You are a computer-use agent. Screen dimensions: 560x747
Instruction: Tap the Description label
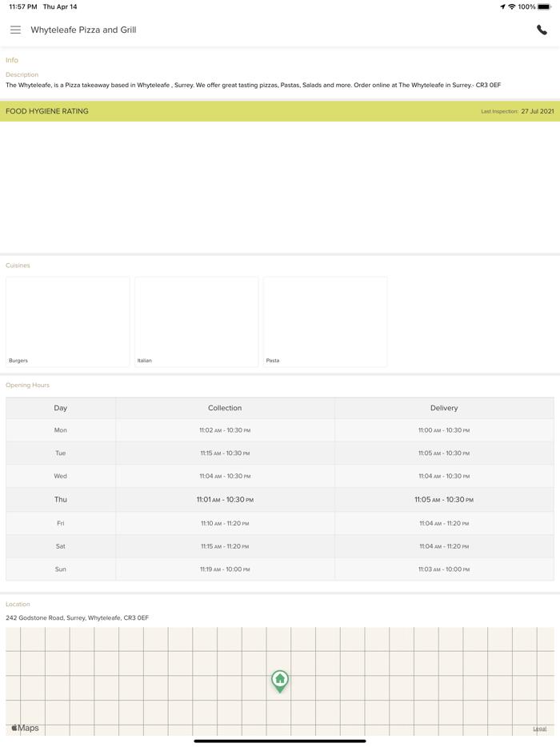point(22,75)
